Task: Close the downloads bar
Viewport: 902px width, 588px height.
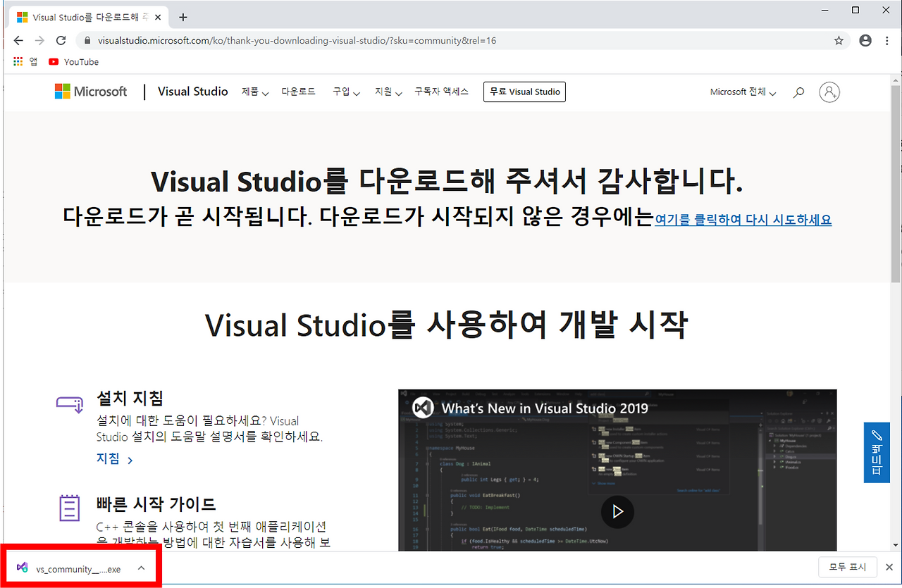Action: pos(889,567)
